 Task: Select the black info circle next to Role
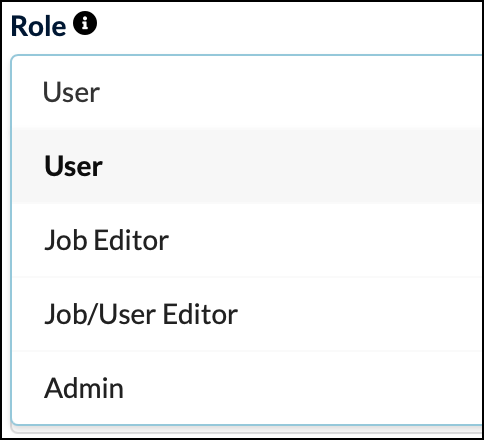(x=85, y=23)
